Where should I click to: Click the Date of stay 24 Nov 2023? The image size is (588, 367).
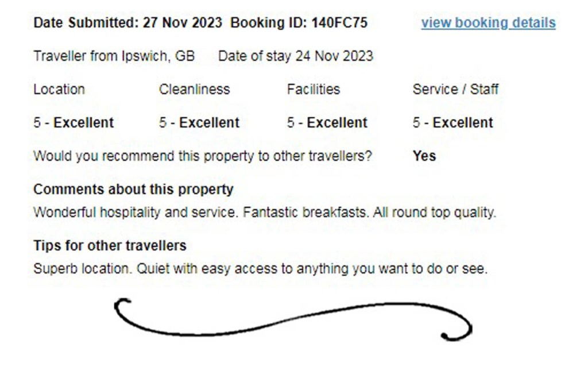(295, 56)
